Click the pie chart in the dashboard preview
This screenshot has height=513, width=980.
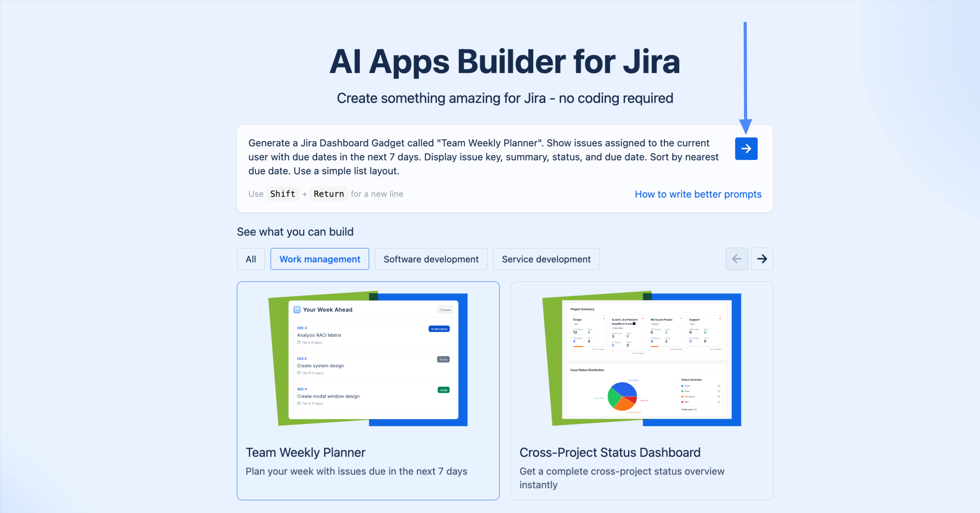(x=622, y=396)
